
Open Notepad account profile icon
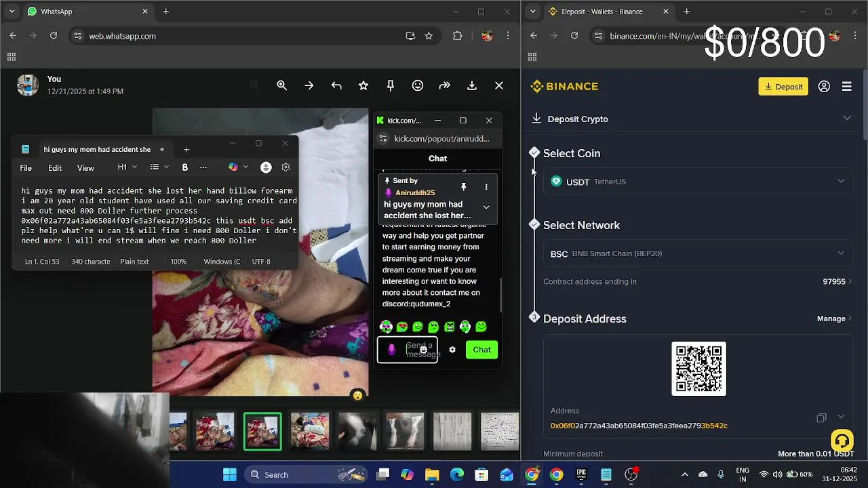tap(266, 167)
